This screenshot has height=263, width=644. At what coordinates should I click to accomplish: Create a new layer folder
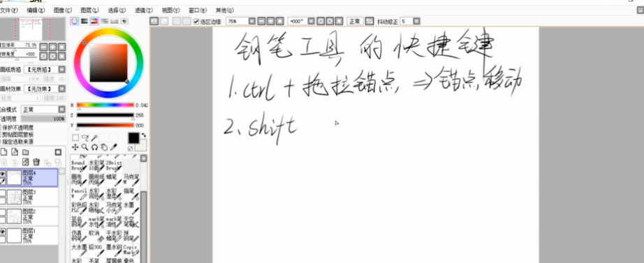[25, 152]
